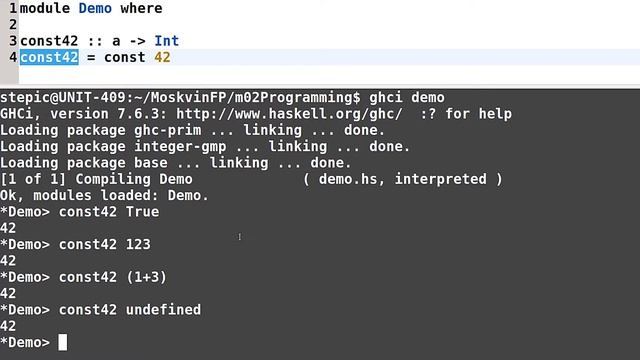Click the divider between editor and terminal
The image size is (640, 360).
(320, 87)
